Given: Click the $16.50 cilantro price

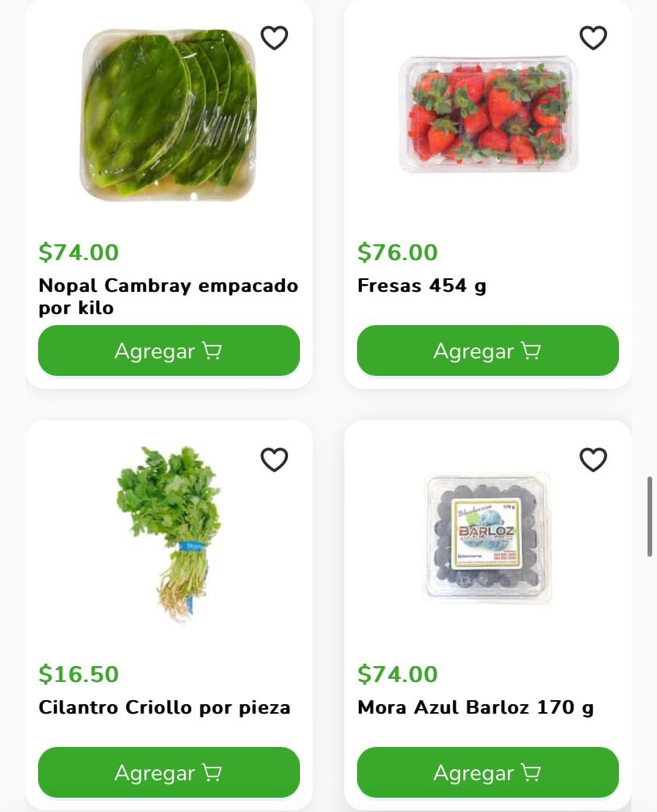Looking at the screenshot, I should 79,674.
